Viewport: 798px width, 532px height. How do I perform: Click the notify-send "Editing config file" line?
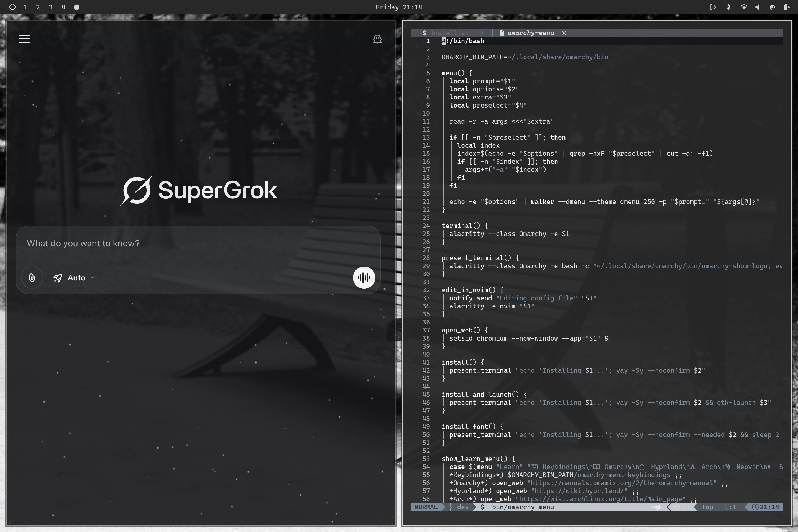[x=523, y=298]
